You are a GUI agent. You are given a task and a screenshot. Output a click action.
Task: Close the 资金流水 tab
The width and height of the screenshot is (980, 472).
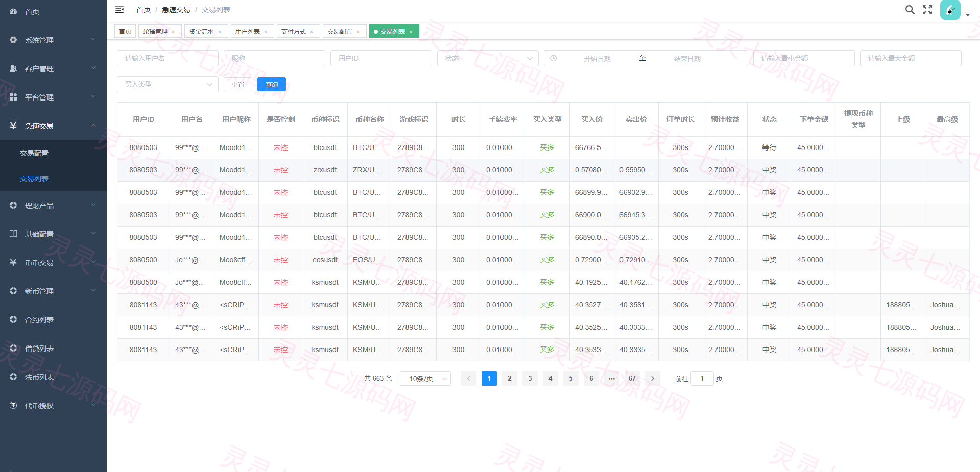point(220,32)
